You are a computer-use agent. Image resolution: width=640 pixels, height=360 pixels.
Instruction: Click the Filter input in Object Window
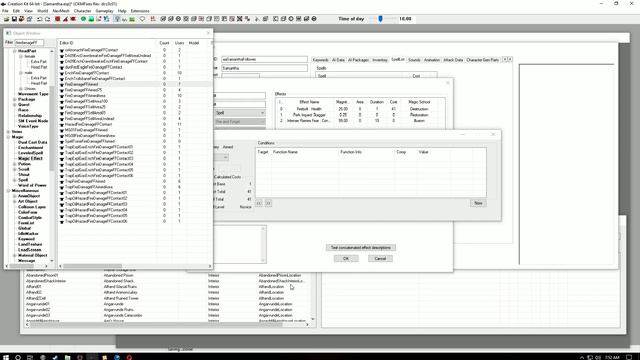29,42
